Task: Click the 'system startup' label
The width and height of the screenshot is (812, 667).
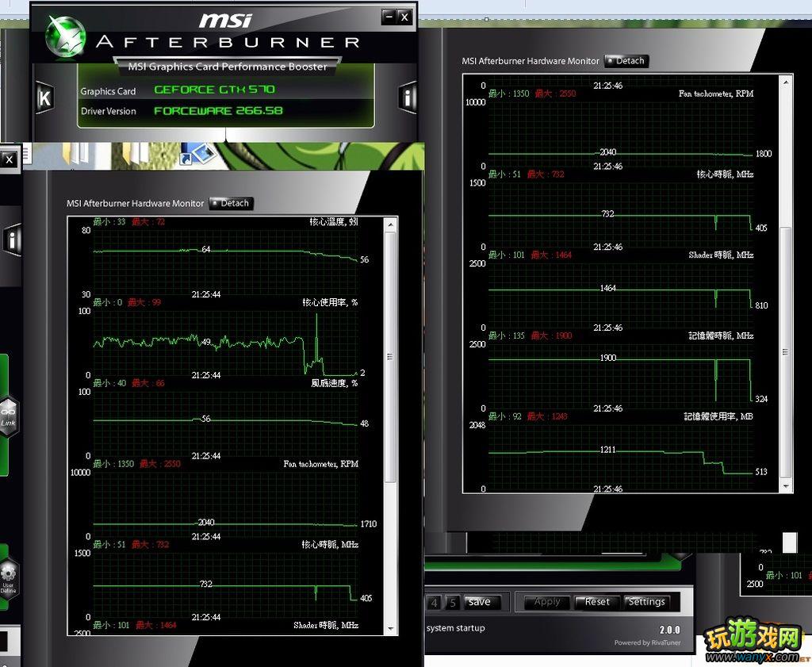Action: pos(456,628)
